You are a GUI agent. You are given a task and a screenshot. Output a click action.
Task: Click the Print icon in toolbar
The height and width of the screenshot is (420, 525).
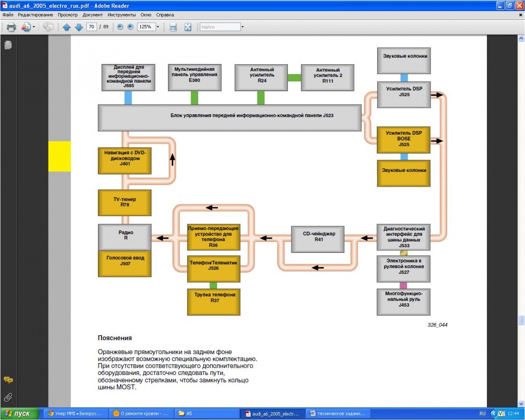coord(11,27)
